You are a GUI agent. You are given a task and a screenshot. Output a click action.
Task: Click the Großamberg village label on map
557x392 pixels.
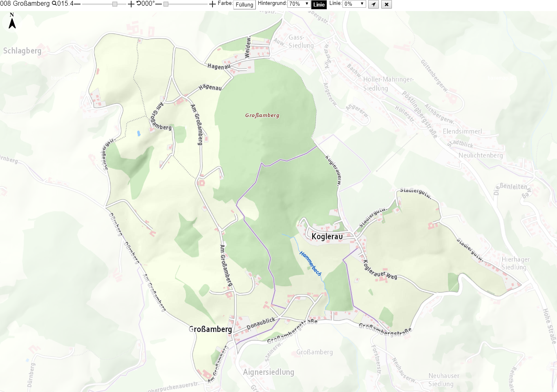[210, 329]
